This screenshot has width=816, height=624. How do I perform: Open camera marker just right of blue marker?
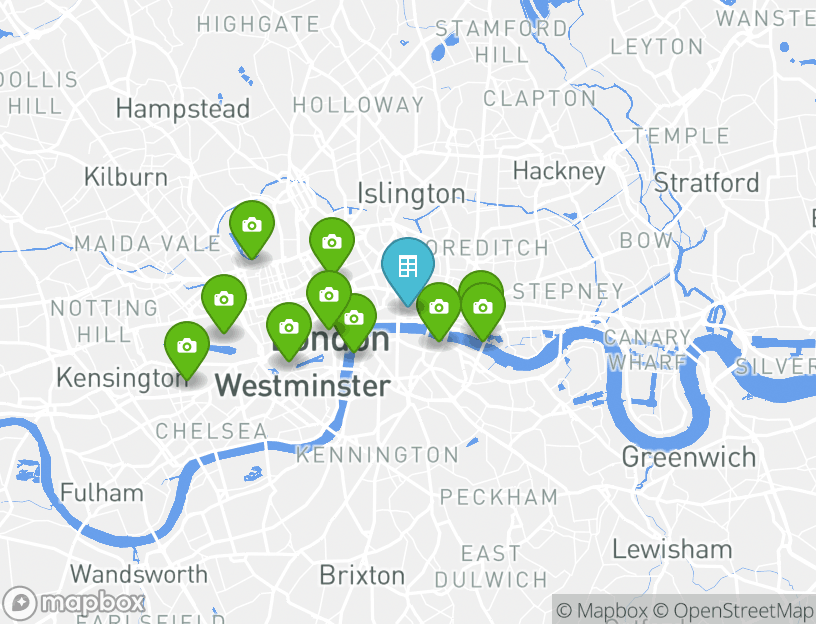click(439, 308)
